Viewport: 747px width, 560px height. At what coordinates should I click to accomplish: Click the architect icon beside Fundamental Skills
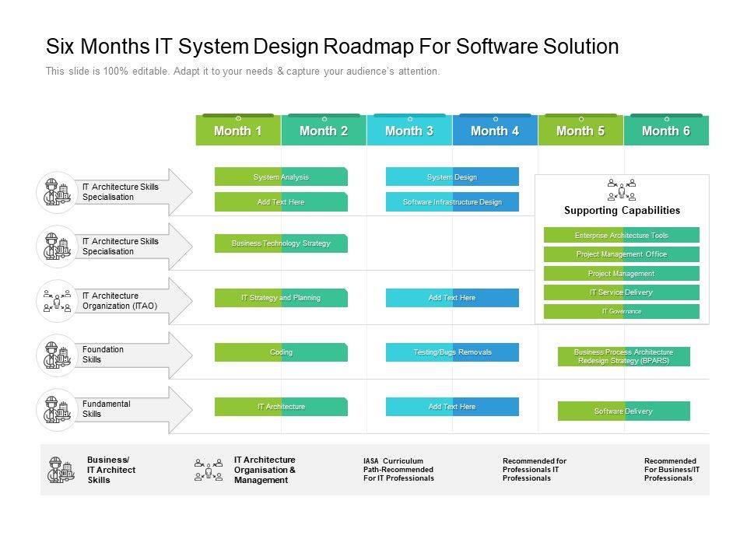(57, 410)
